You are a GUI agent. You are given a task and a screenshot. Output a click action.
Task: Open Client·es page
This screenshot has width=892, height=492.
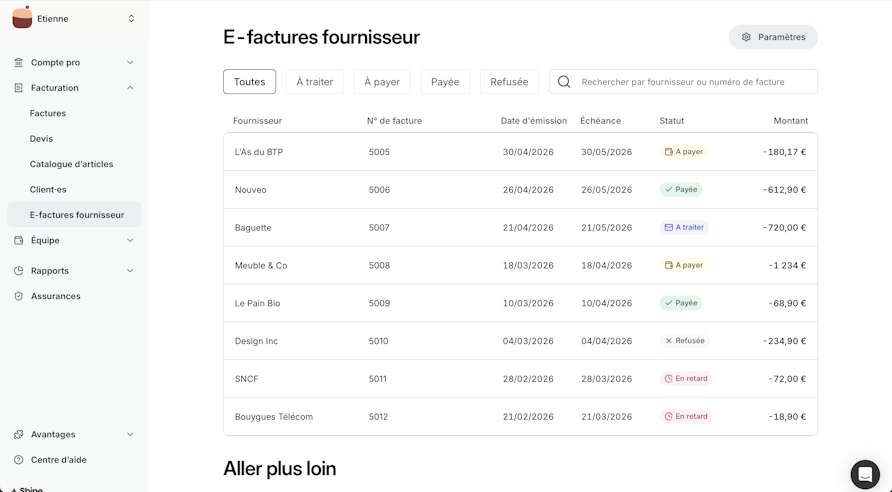point(48,189)
